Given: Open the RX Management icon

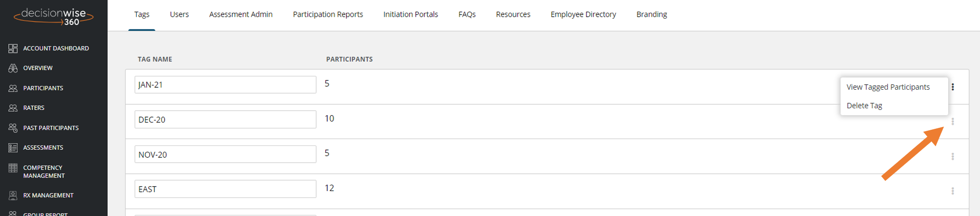Looking at the screenshot, I should point(13,195).
